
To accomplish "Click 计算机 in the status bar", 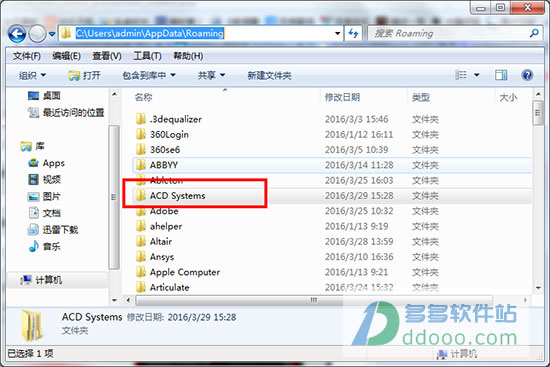I will tap(457, 354).
